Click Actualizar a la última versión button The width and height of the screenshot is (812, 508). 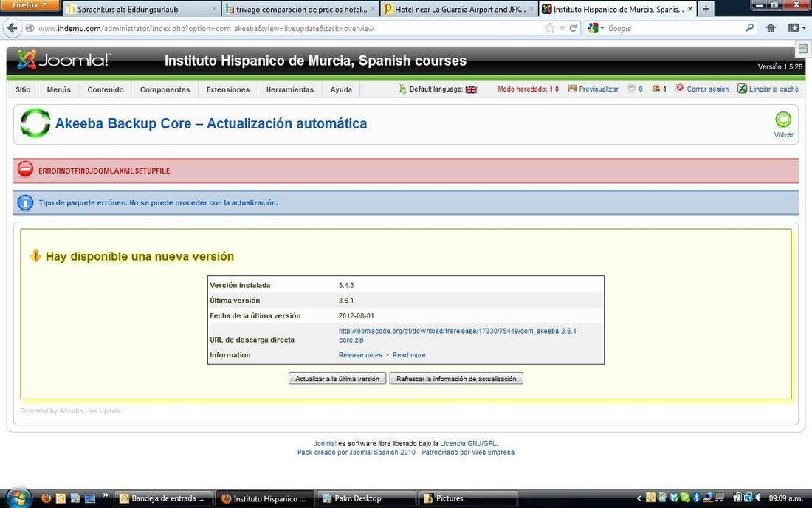[x=337, y=379]
